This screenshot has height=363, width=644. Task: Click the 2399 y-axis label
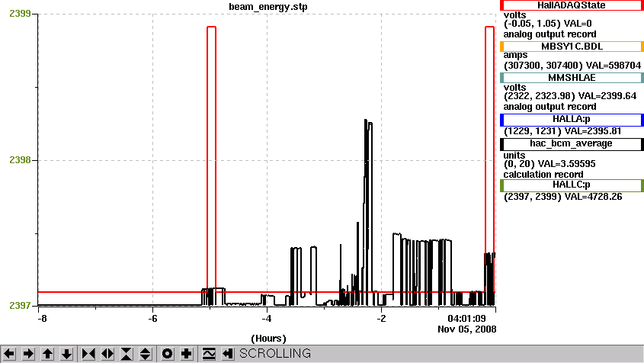click(x=20, y=14)
